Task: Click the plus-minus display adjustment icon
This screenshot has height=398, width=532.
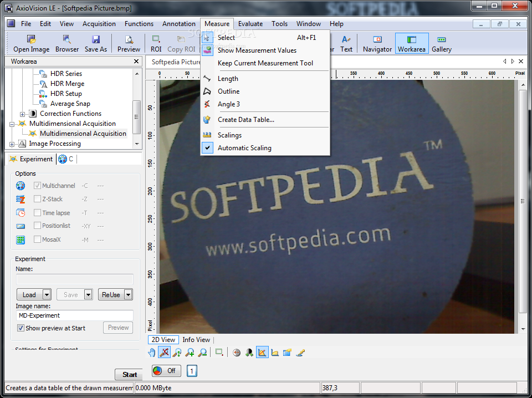Action: click(x=237, y=353)
